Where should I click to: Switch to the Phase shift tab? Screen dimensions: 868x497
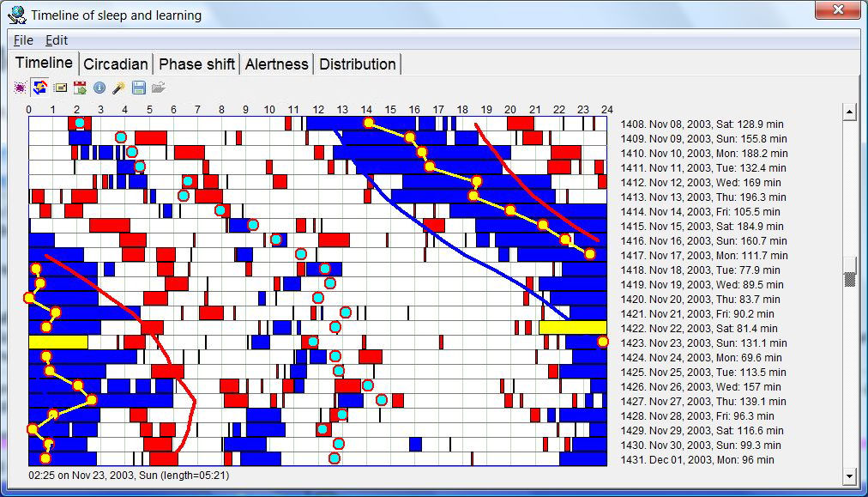pyautogui.click(x=196, y=64)
